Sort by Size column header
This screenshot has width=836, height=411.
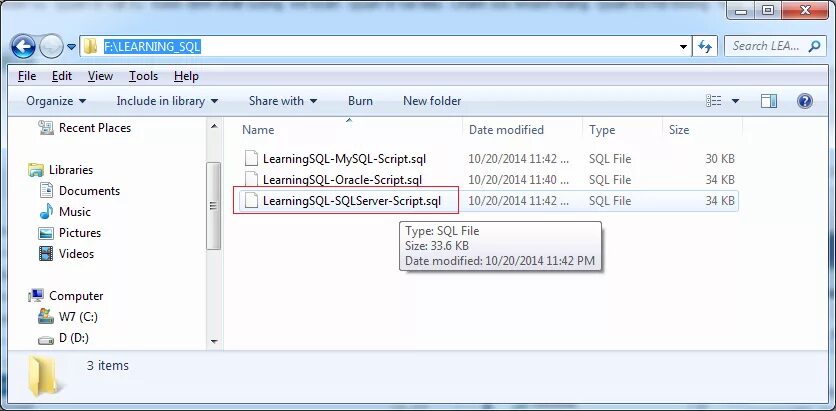click(679, 130)
